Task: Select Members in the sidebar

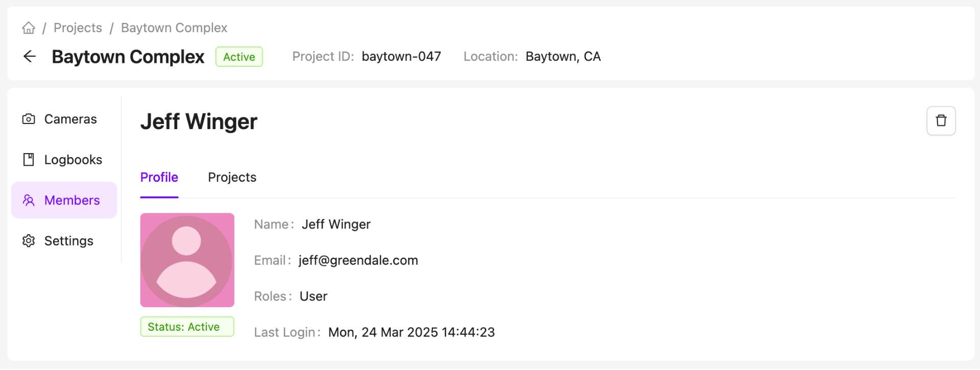Action: 72,200
